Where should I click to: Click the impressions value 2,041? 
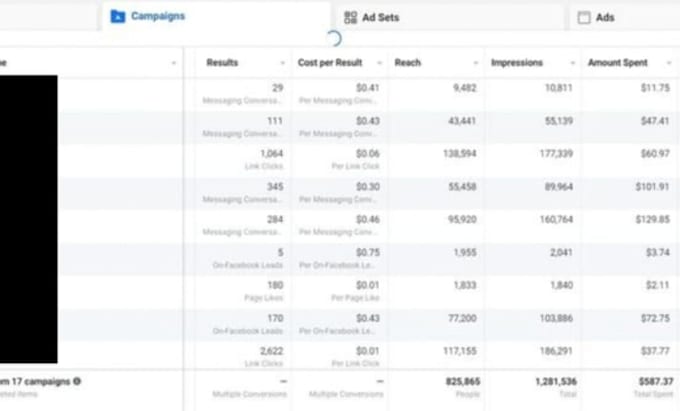561,252
